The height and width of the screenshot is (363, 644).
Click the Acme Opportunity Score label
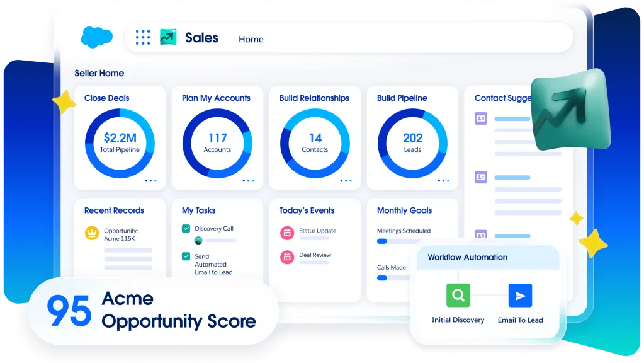[179, 310]
